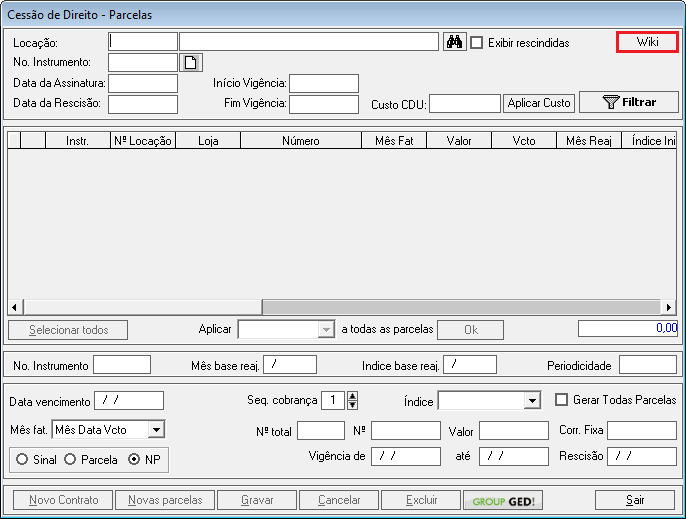Click the Novas parcelas button

point(165,500)
